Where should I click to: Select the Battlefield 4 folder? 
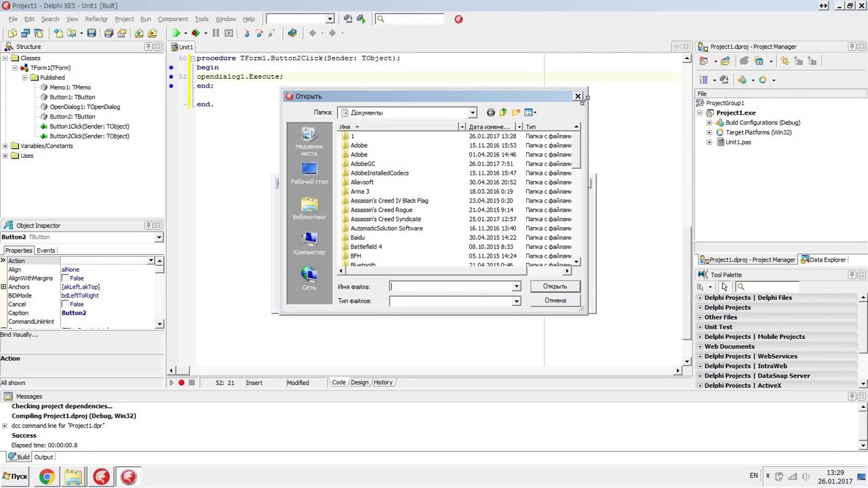[366, 247]
